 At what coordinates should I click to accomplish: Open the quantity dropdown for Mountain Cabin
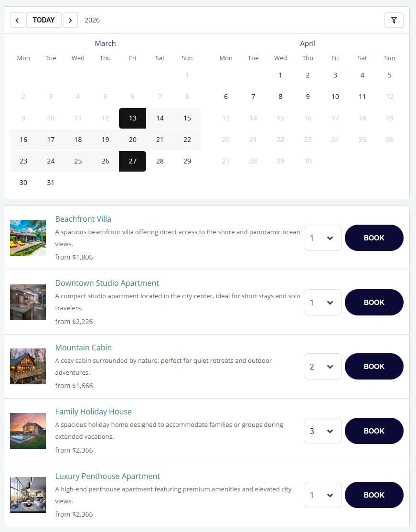click(322, 366)
